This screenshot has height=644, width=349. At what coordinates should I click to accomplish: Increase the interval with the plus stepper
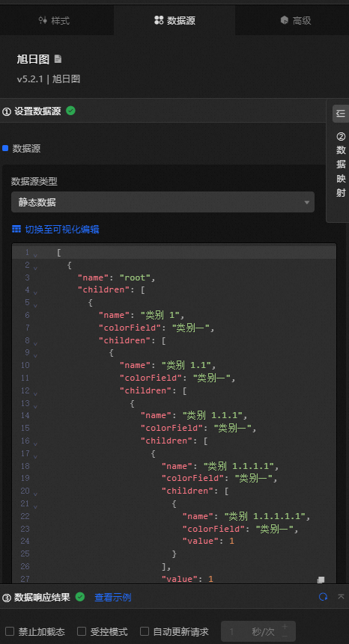(285, 627)
